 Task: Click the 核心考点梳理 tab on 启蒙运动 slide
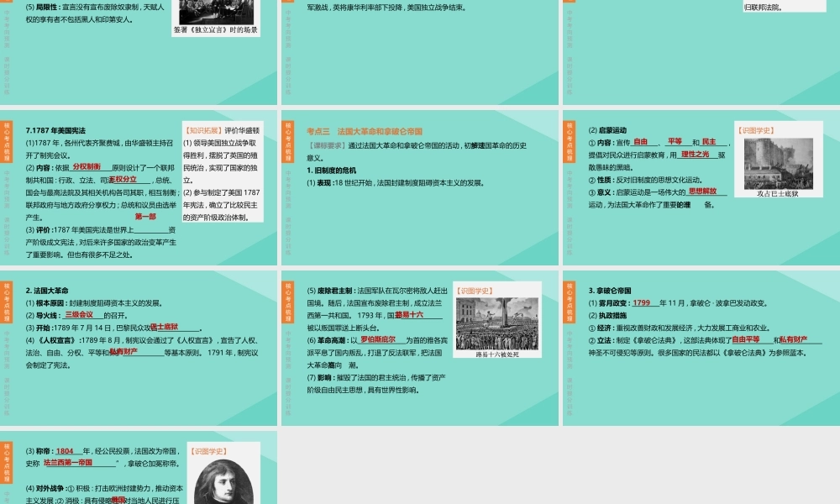click(569, 142)
